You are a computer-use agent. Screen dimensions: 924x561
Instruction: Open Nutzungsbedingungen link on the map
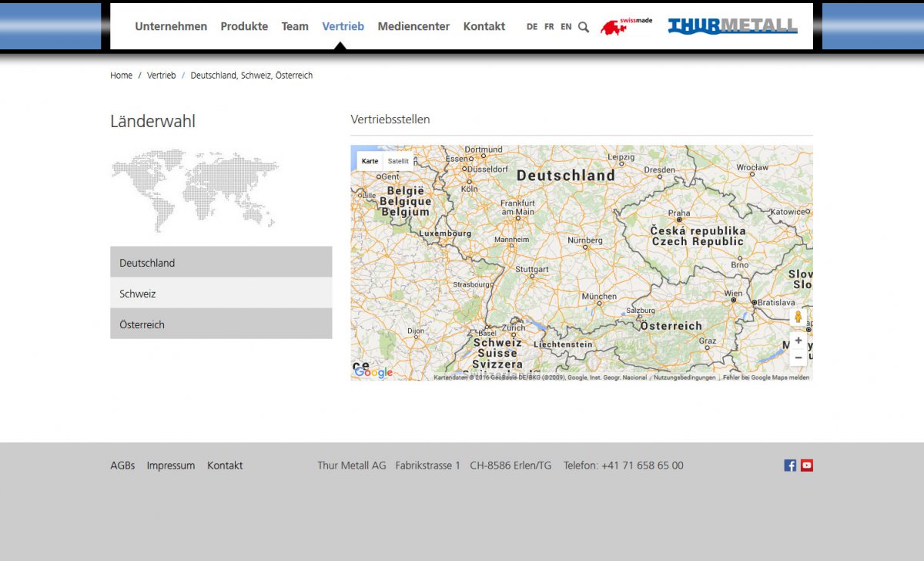pyautogui.click(x=685, y=378)
